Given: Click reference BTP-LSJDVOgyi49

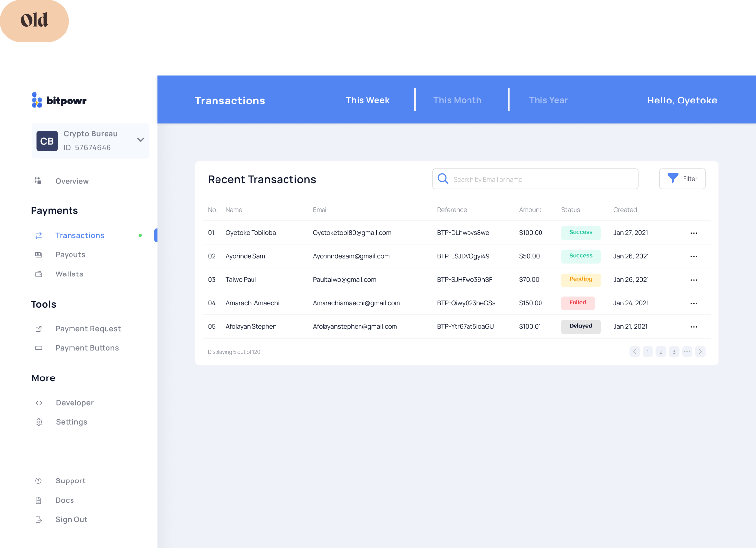Looking at the screenshot, I should [463, 256].
